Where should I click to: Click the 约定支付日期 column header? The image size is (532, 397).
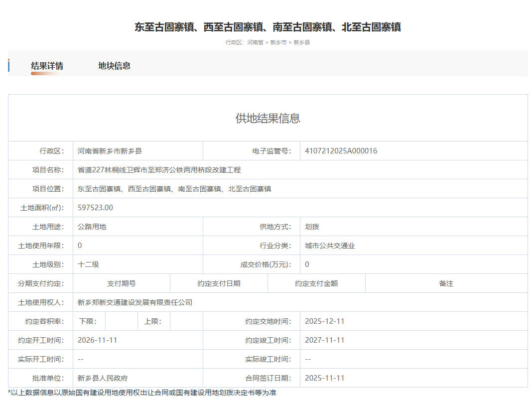point(219,283)
